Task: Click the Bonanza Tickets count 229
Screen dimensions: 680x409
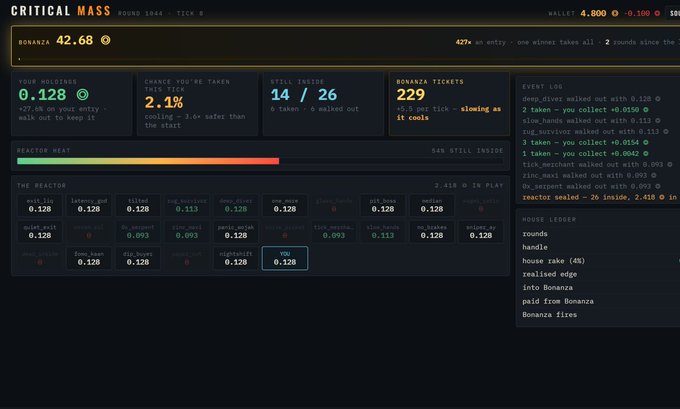Action: click(411, 95)
